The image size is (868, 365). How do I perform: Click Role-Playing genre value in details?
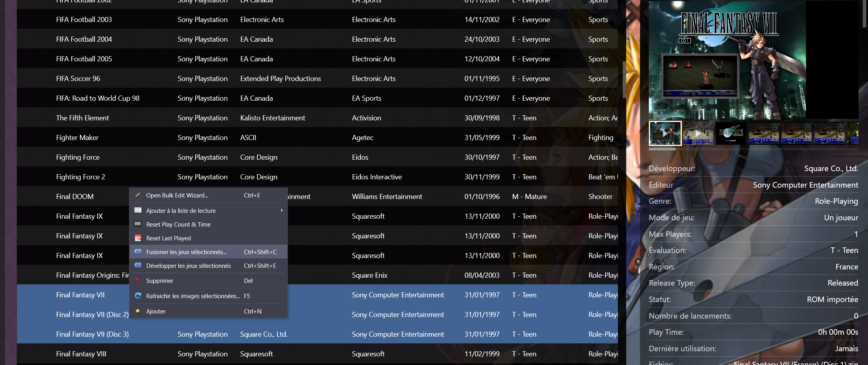836,201
